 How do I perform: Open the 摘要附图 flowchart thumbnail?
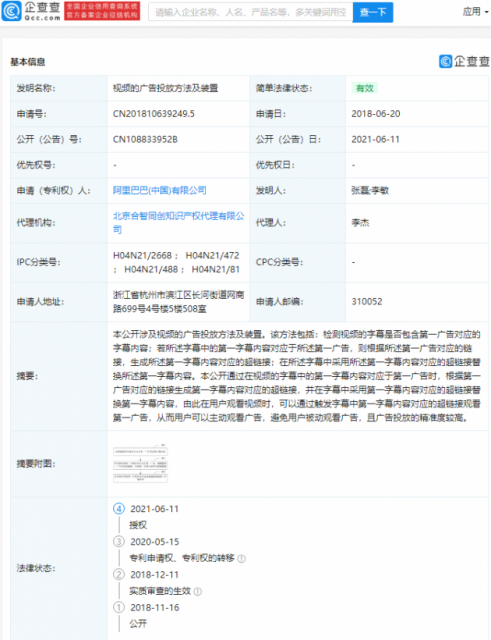click(x=140, y=464)
